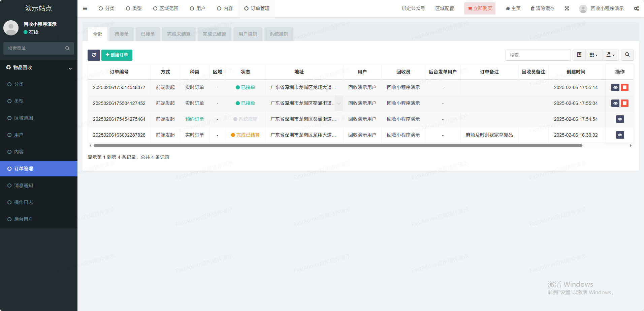Focus the 搜索 input above the table
The height and width of the screenshot is (311, 644).
538,55
